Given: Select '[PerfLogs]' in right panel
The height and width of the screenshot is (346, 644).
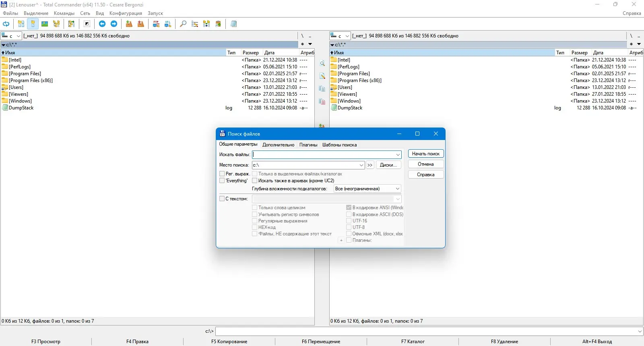Looking at the screenshot, I should [x=349, y=67].
